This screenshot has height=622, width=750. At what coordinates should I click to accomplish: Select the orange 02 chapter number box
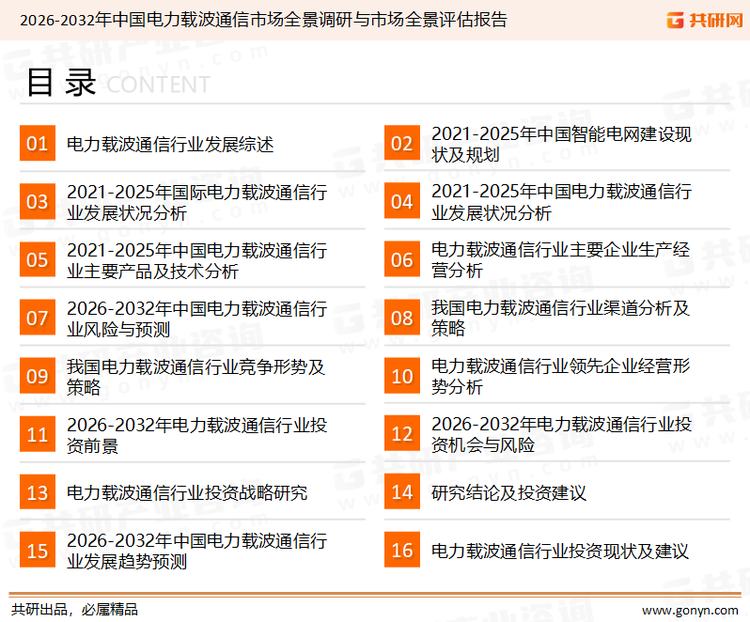click(402, 143)
